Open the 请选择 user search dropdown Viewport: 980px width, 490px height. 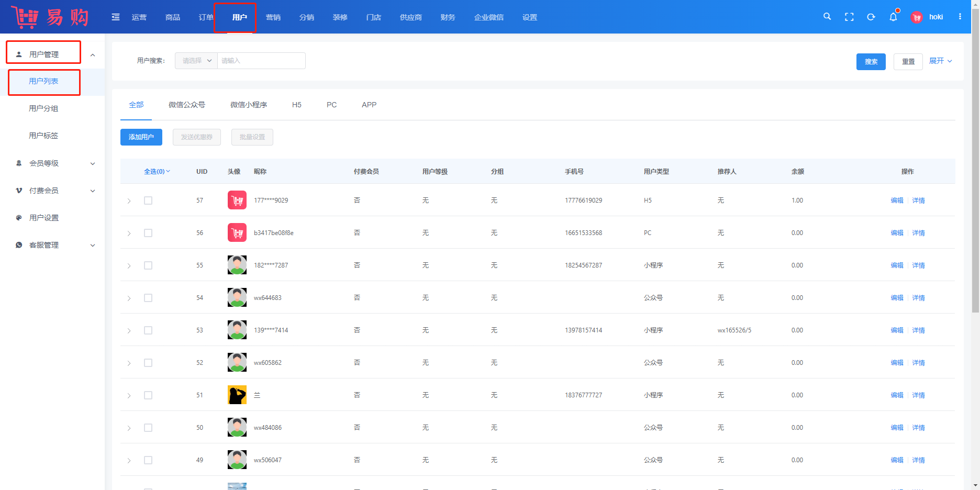[196, 61]
